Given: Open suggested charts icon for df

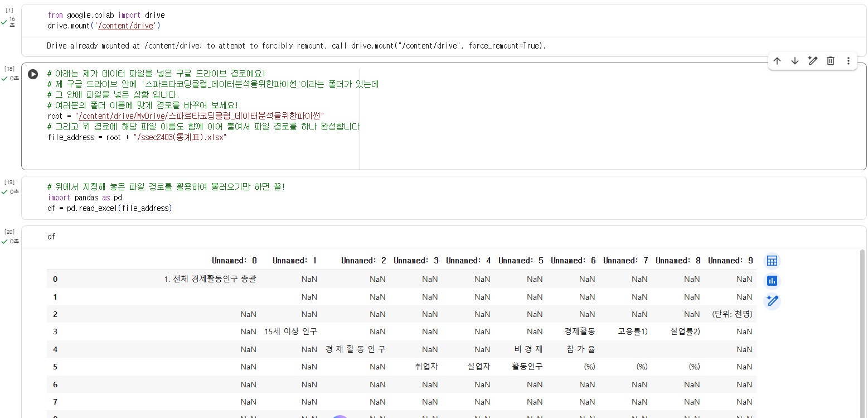Looking at the screenshot, I should (x=772, y=281).
